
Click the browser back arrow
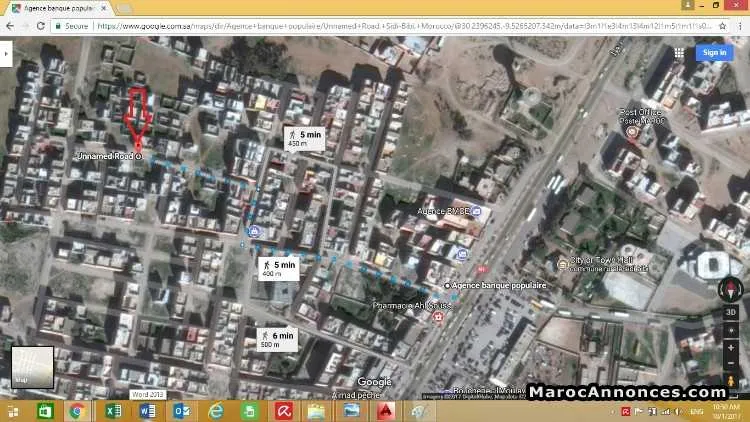pos(10,26)
